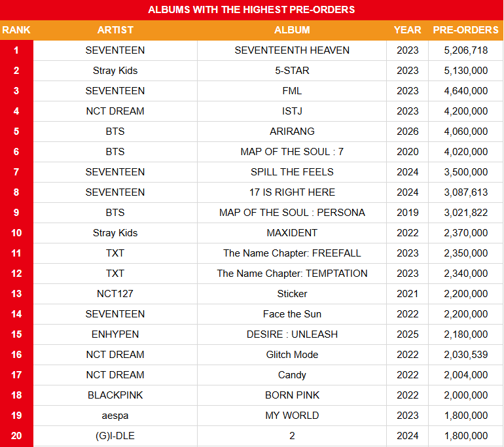Click pre-orders value 2,030,539

[x=466, y=355]
